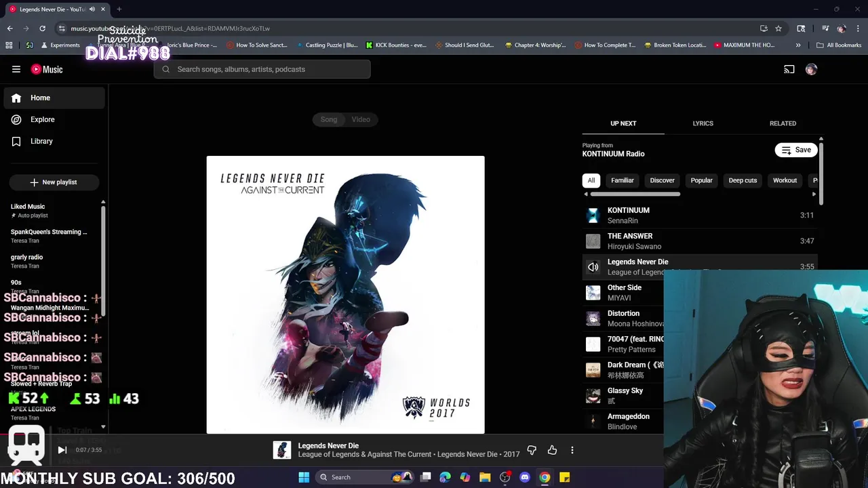The image size is (868, 488).
Task: Open File Explorer from the taskbar
Action: tap(485, 477)
